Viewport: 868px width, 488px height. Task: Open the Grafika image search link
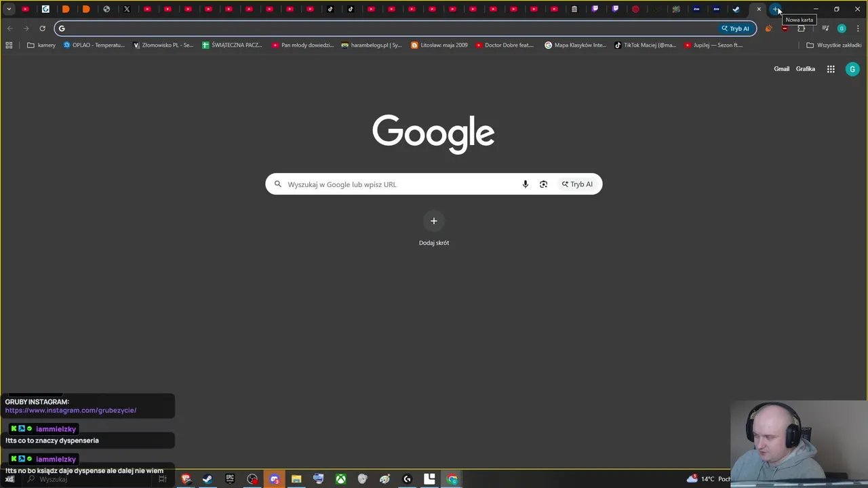(x=805, y=69)
